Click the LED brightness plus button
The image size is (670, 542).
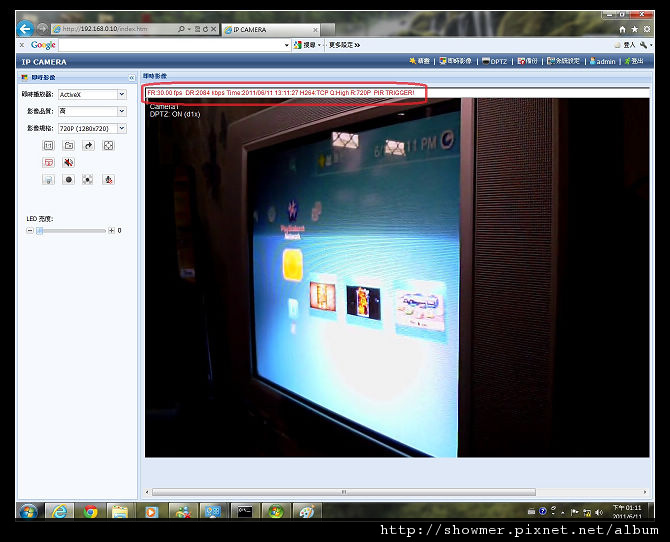112,230
